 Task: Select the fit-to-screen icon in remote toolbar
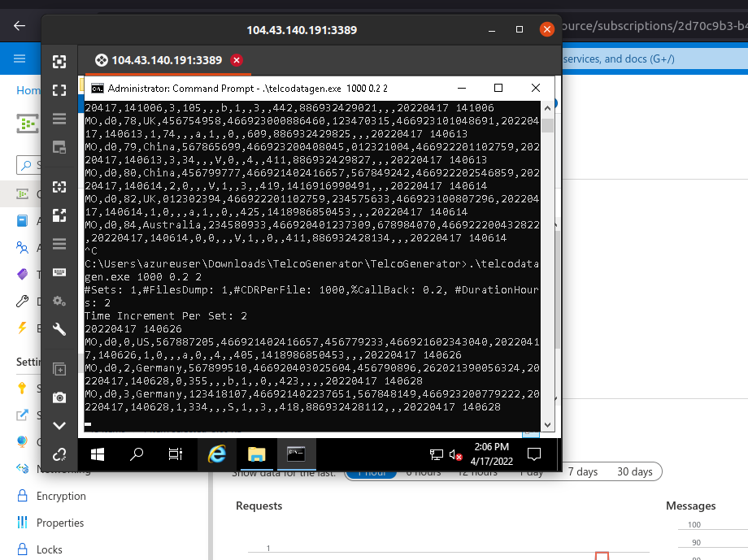coord(59,186)
